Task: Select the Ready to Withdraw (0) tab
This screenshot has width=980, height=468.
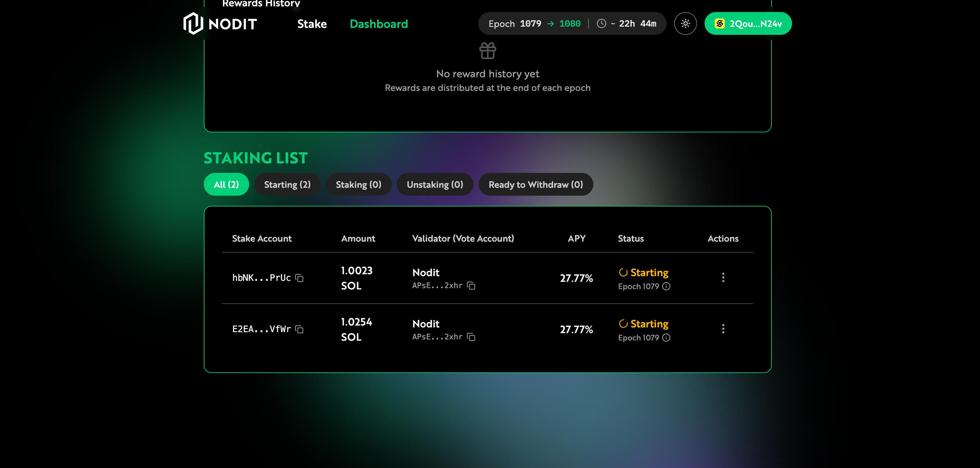Action: 536,184
